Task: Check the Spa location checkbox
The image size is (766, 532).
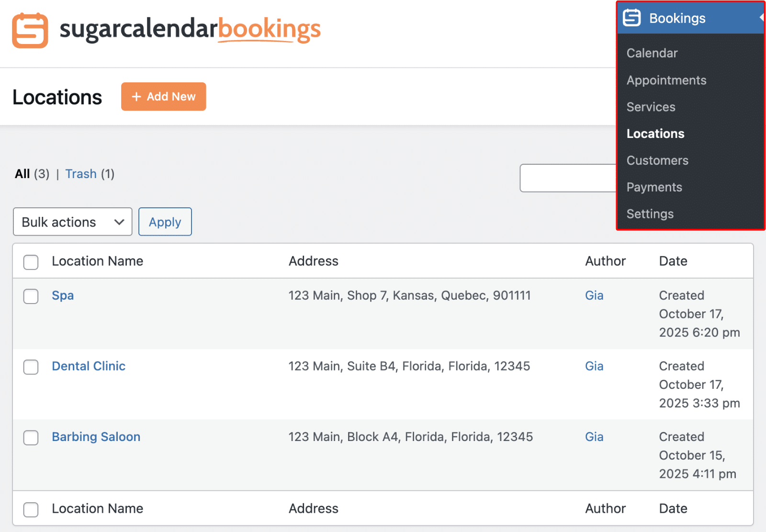Action: coord(31,296)
